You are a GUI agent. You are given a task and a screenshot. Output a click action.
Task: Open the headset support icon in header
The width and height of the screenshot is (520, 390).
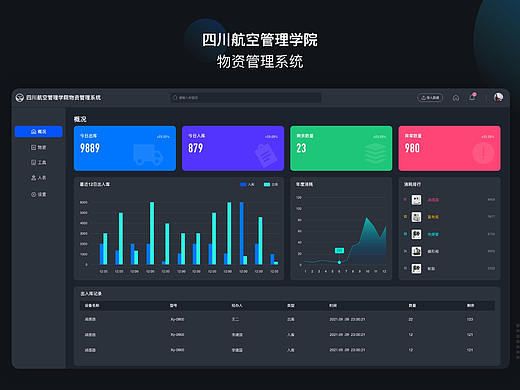[456, 98]
